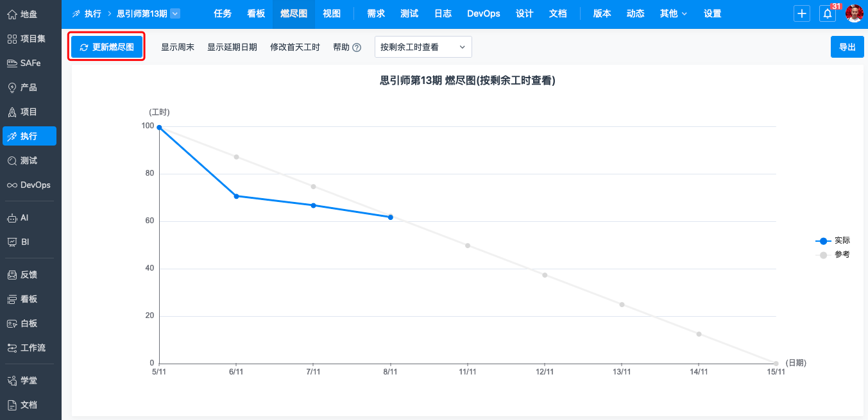Click the chart title 思引师第13期 燃尽图(按剩余工时查看)
The height and width of the screenshot is (420, 868).
click(468, 80)
